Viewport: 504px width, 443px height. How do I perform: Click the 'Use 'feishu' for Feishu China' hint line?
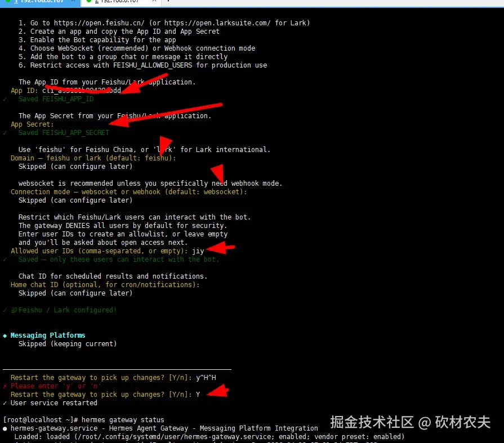tap(144, 150)
